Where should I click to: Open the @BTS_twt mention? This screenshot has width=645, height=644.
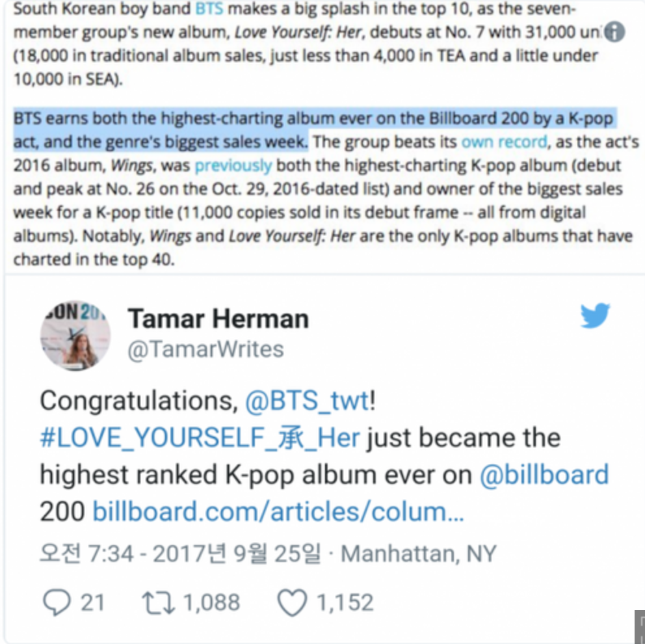click(x=307, y=400)
